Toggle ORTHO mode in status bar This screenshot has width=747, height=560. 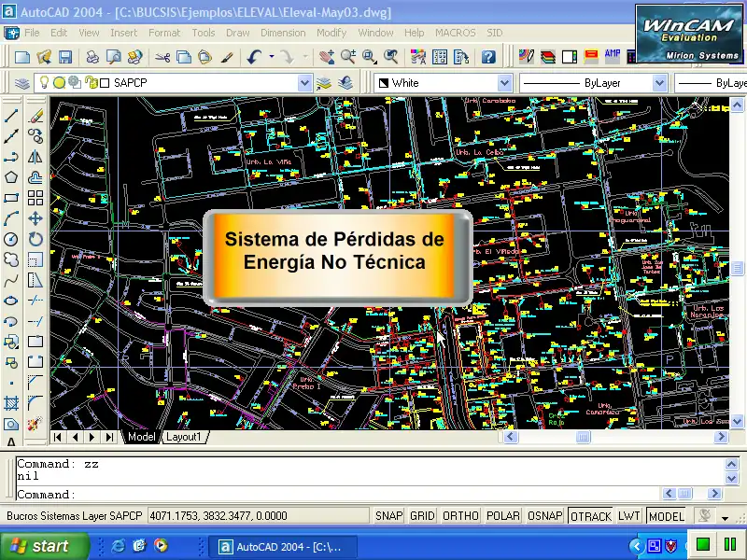460,516
